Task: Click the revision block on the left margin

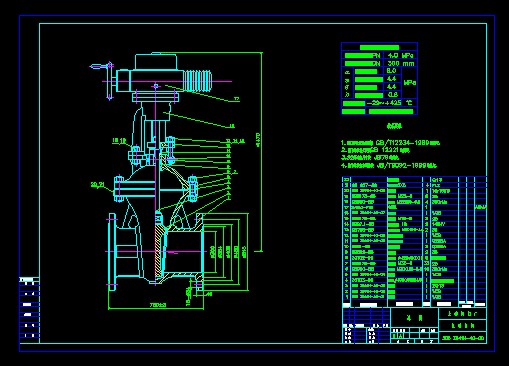Action: [x=30, y=309]
